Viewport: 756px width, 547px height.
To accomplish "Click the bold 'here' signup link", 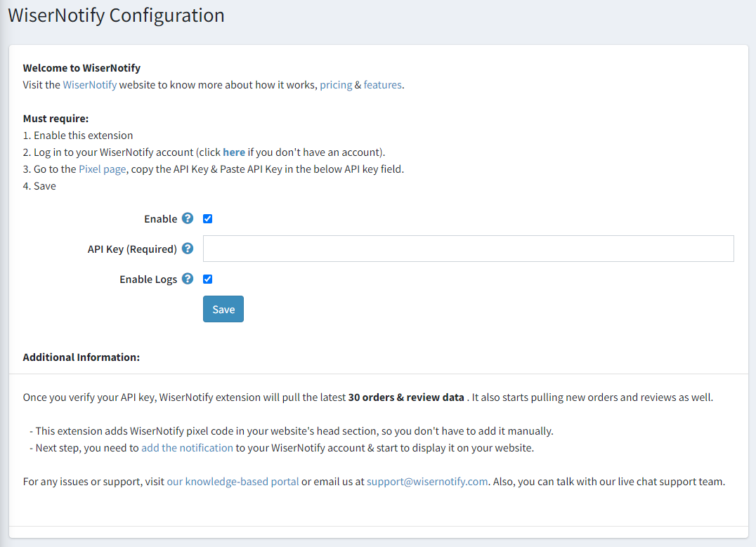I will tap(234, 152).
